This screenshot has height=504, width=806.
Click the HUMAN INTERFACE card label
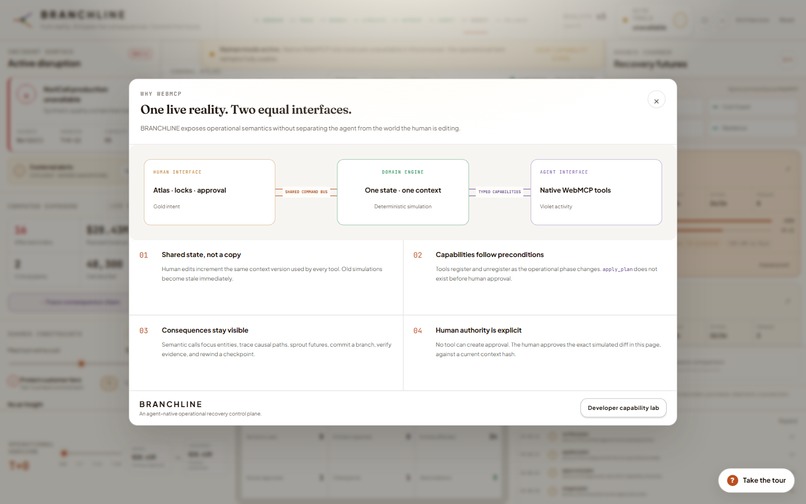coord(177,172)
